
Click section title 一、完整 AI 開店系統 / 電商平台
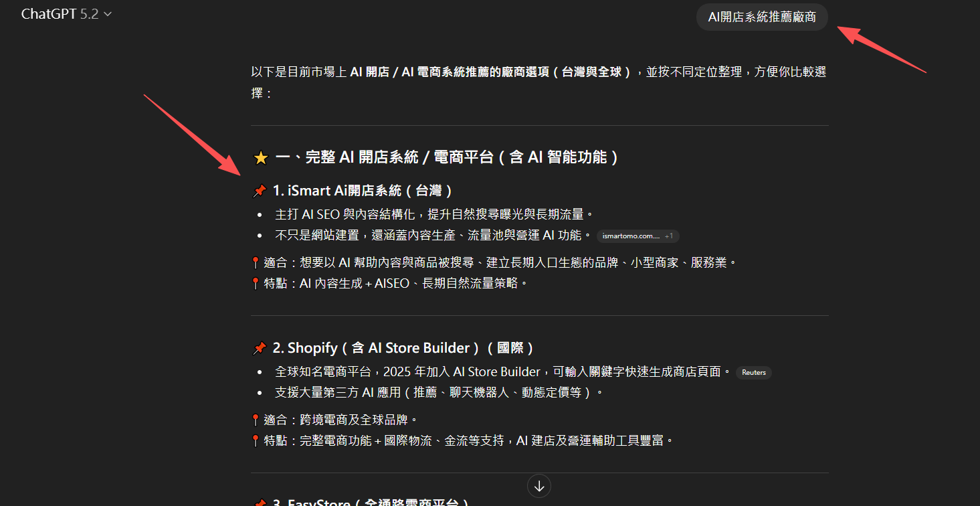pyautogui.click(x=446, y=158)
